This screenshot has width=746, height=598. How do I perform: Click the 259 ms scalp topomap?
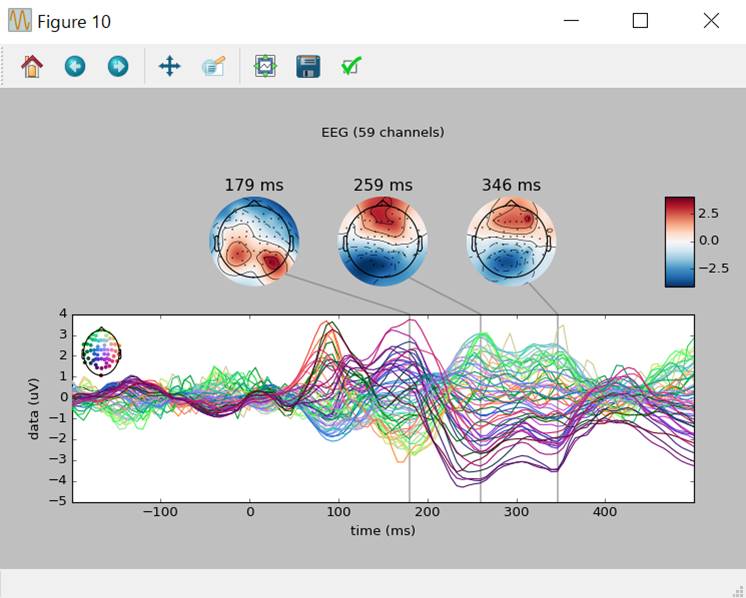(x=382, y=242)
